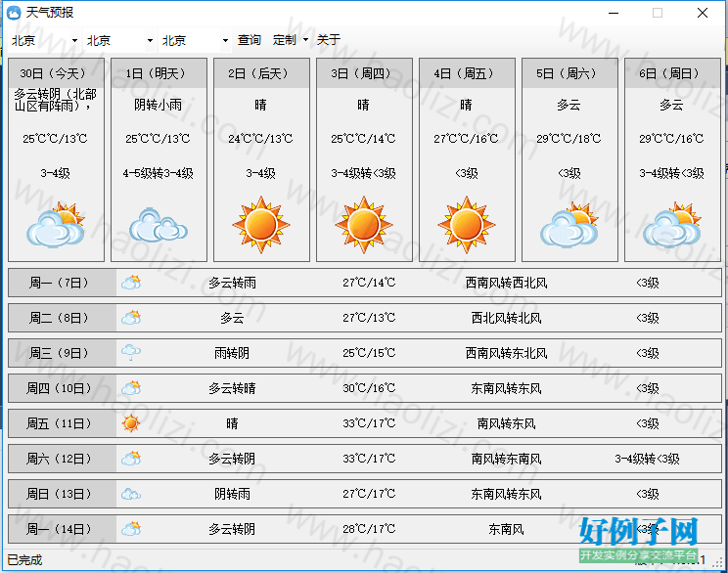Select the 6日（周日） day header
Image resolution: width=728 pixels, height=573 pixels.
pyautogui.click(x=672, y=73)
